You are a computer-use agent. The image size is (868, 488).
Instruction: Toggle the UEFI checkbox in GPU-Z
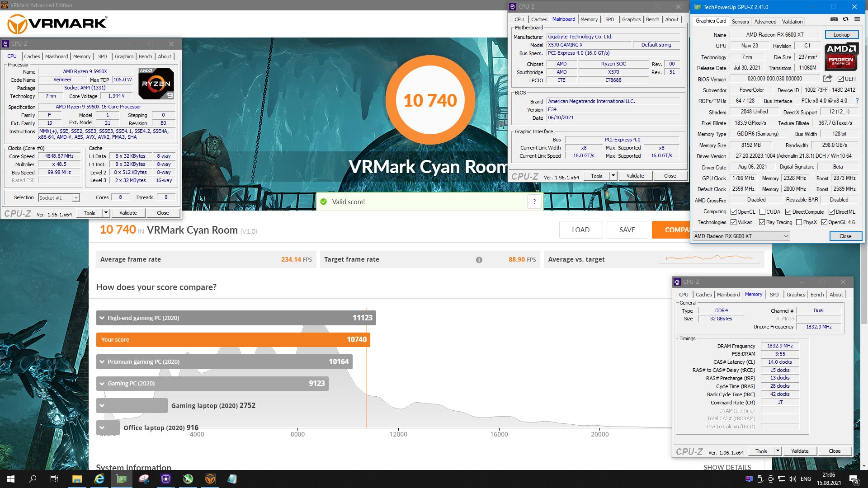click(840, 79)
